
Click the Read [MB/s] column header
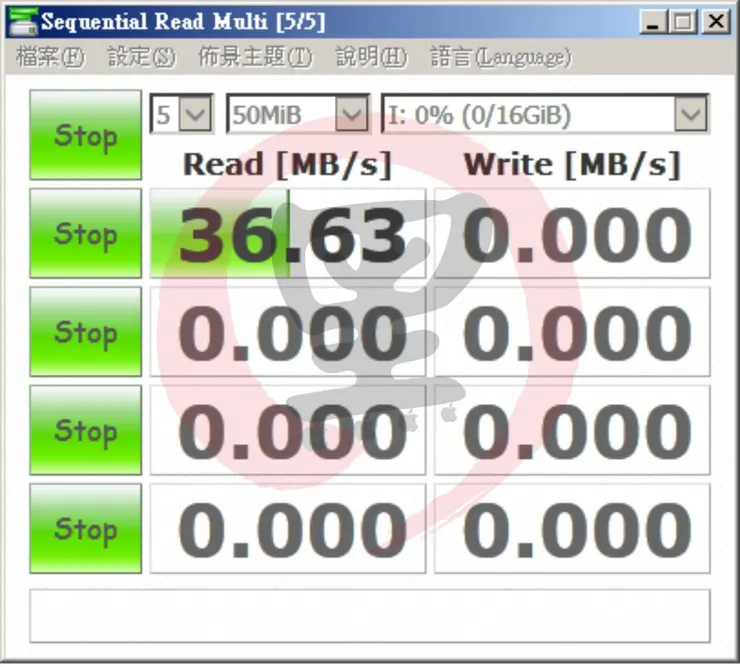click(287, 164)
